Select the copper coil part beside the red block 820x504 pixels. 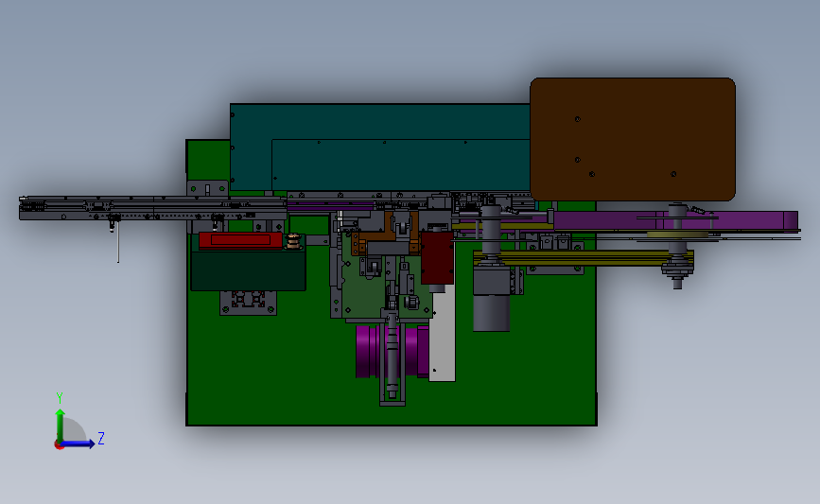point(294,241)
